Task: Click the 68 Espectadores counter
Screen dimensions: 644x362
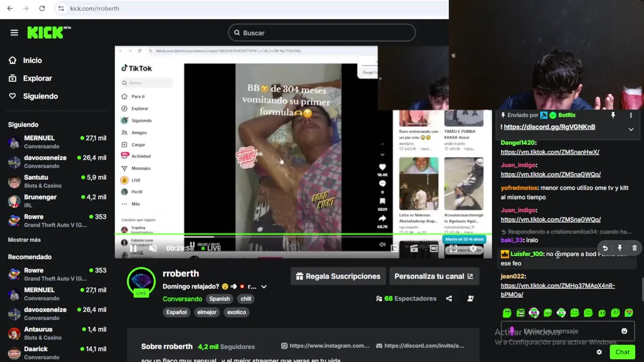Action: click(x=406, y=299)
